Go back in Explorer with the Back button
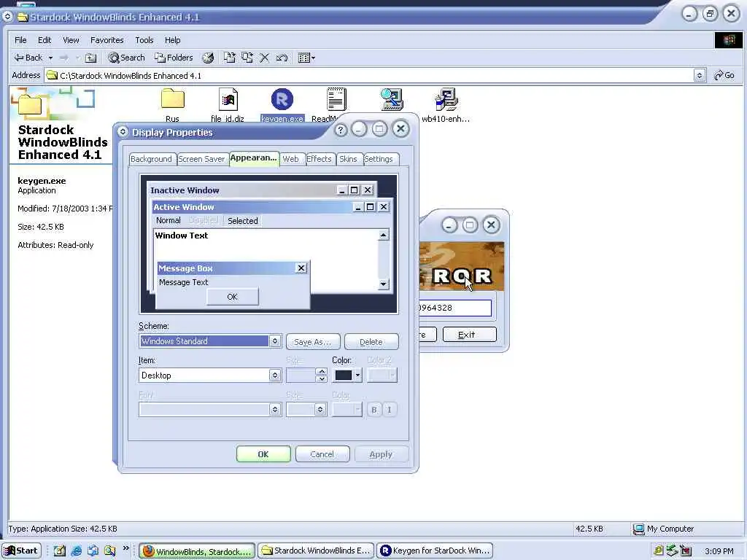Viewport: 747px width, 560px height. (28, 58)
